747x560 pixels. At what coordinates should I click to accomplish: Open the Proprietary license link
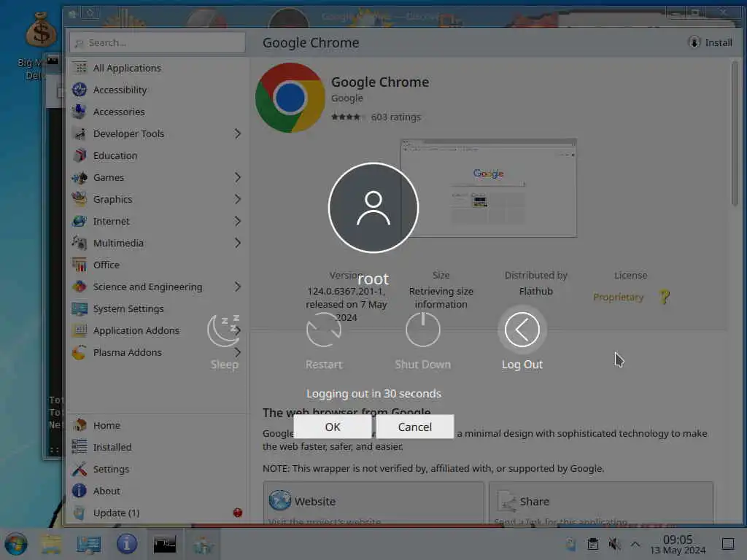pyautogui.click(x=618, y=297)
